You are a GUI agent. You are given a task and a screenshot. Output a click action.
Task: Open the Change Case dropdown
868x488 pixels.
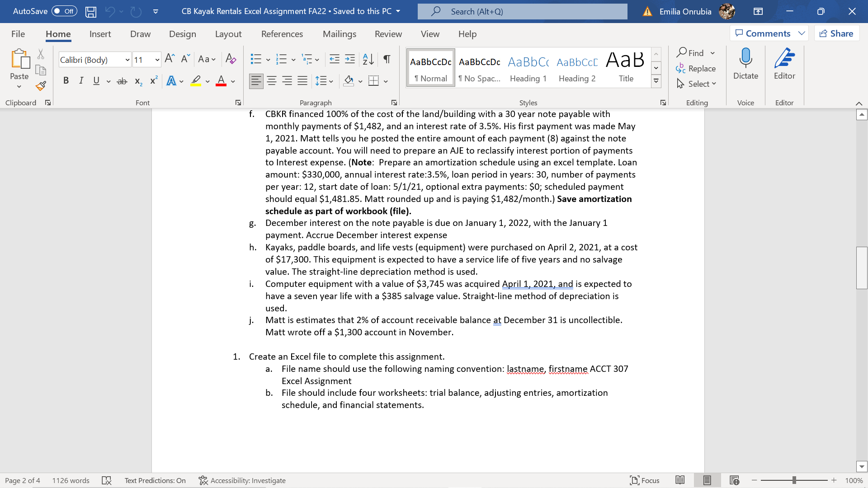click(x=207, y=59)
